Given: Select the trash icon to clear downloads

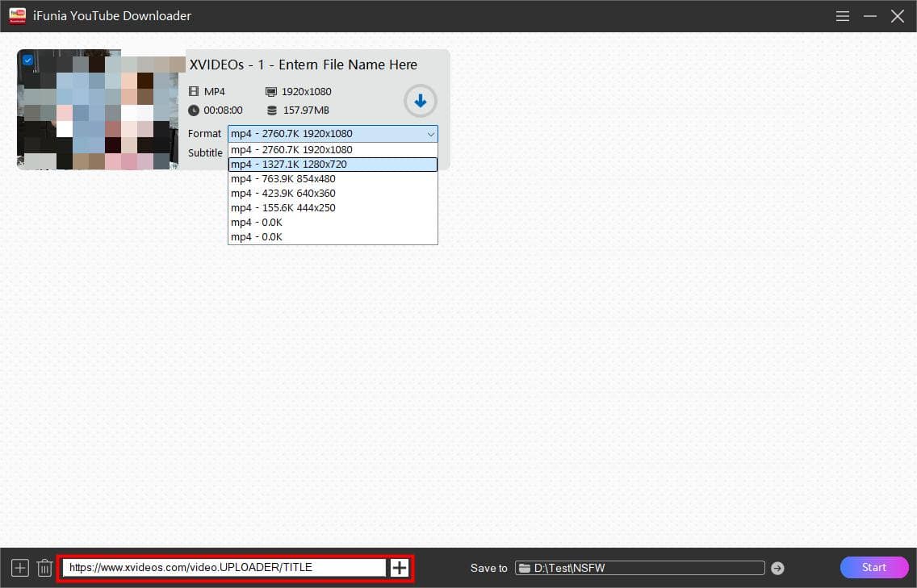Looking at the screenshot, I should 44,567.
